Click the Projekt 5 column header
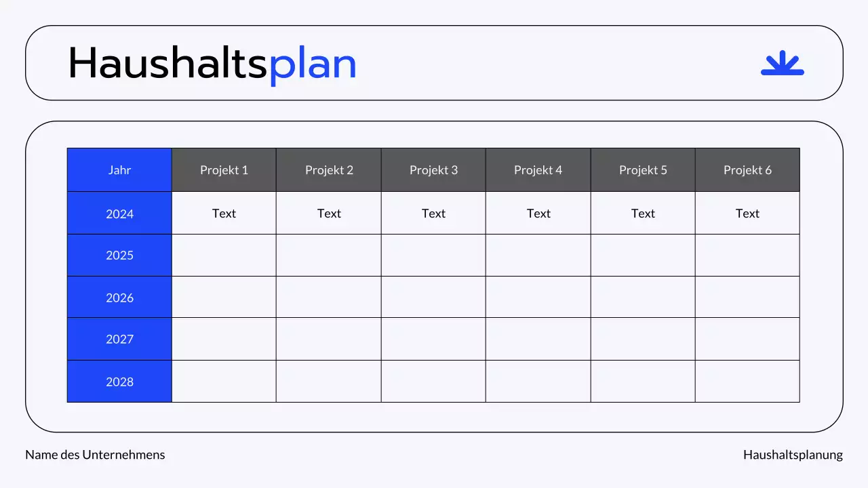This screenshot has height=488, width=868. tap(643, 170)
